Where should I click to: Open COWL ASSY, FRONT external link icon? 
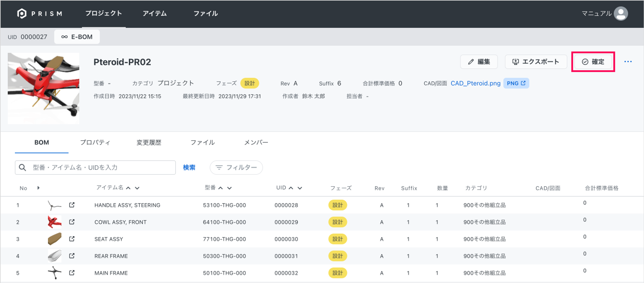click(x=72, y=222)
